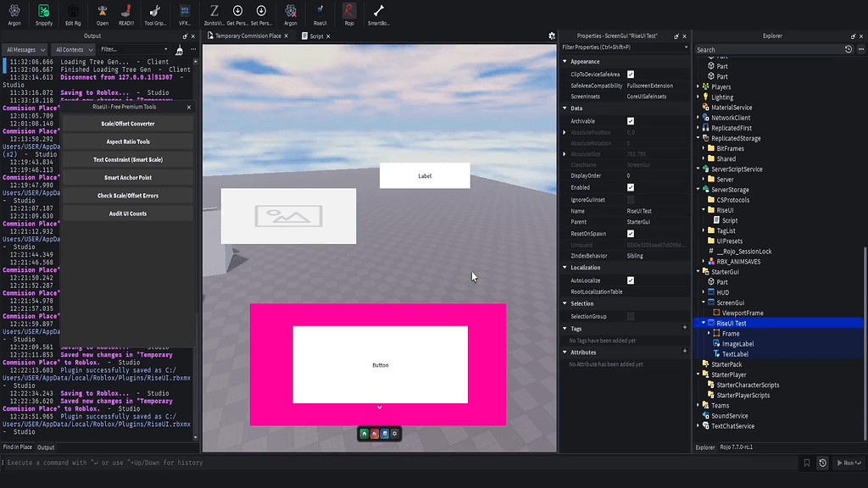This screenshot has height=488, width=868.
Task: Switch to Temporary Commision Place tab
Action: point(248,36)
